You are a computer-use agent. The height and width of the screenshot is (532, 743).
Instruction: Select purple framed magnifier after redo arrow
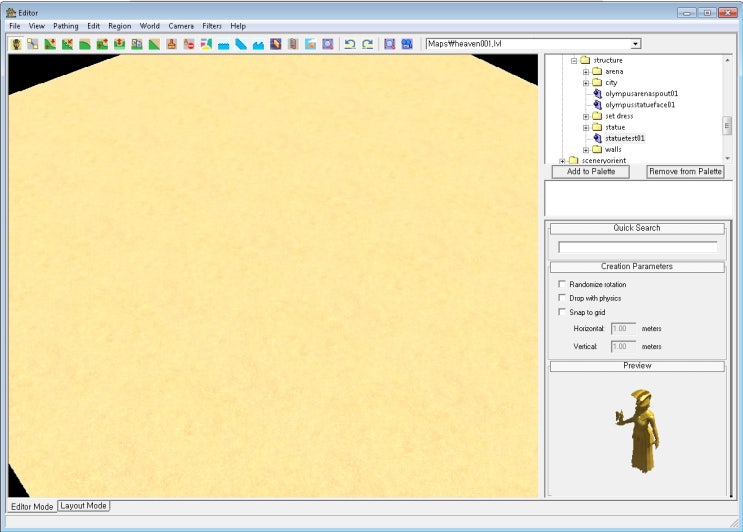coord(390,44)
